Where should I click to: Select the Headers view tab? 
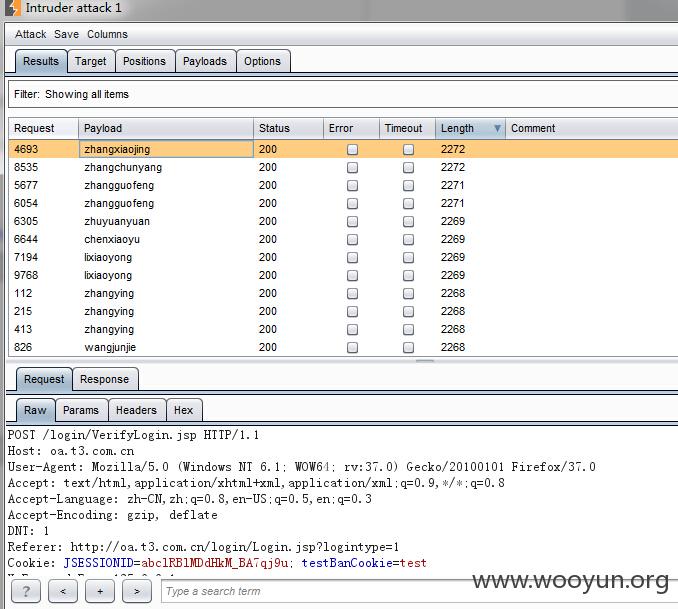tap(136, 410)
